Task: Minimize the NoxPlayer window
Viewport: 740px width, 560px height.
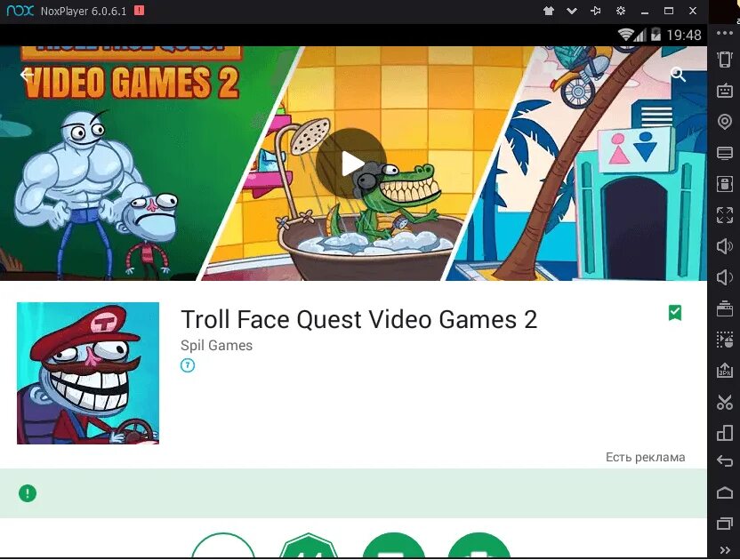Action: coord(645,11)
